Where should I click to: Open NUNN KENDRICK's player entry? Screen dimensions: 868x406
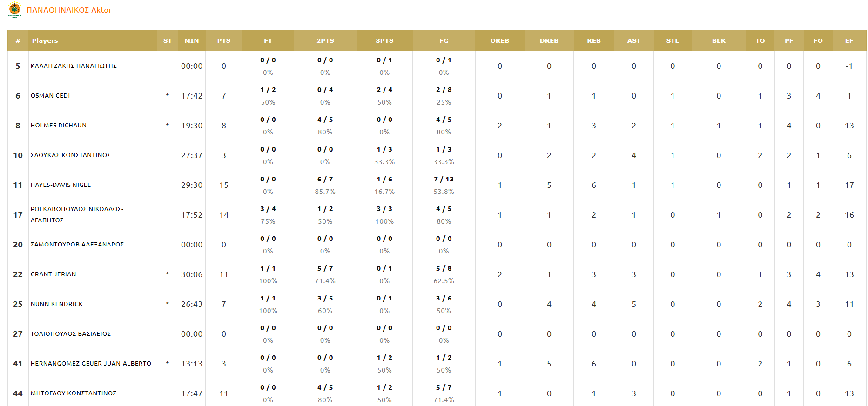coord(57,304)
